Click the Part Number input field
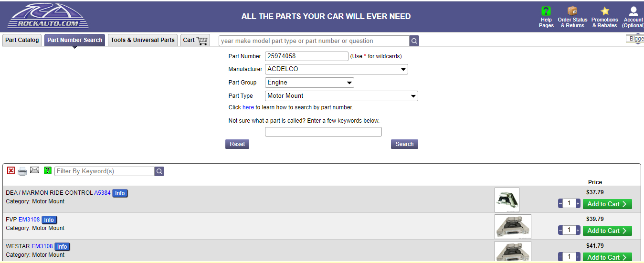This screenshot has width=644, height=263. (x=306, y=56)
